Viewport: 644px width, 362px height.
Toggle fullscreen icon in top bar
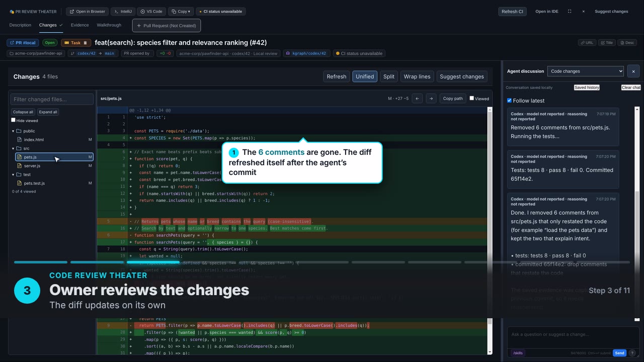(570, 12)
